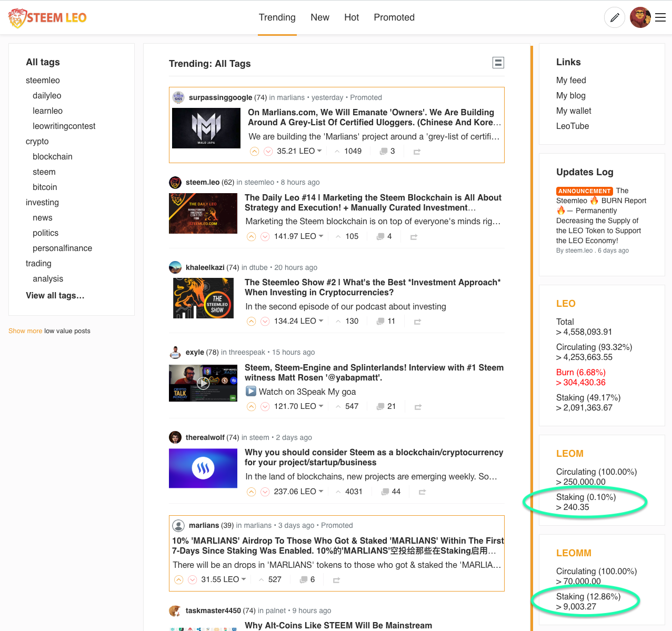Resteem the surpassinggoogle Marlians post

417,152
